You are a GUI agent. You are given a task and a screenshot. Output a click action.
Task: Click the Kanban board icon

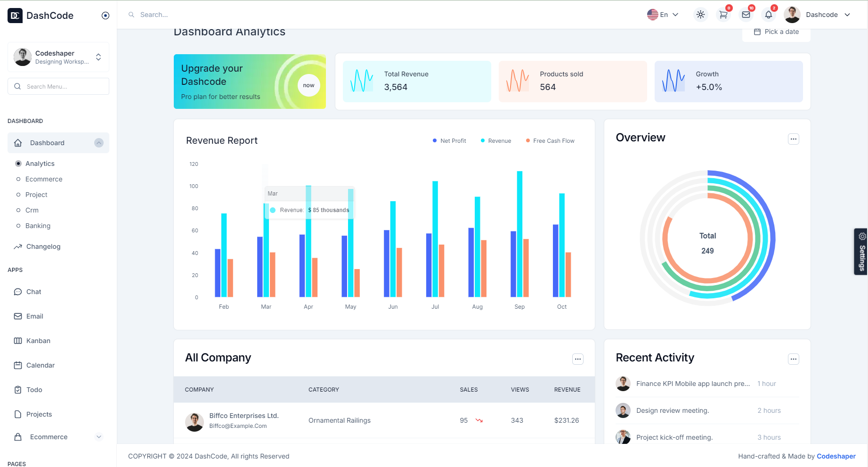18,341
